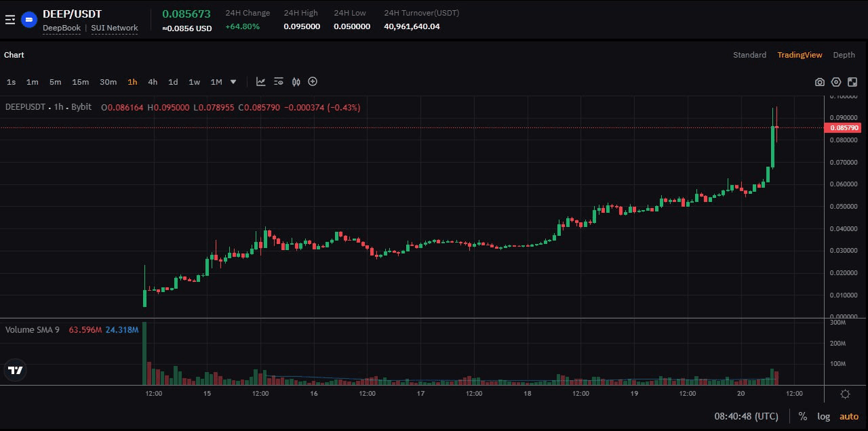Click the date label 19 on time axis
This screenshot has height=431, width=868.
point(634,394)
